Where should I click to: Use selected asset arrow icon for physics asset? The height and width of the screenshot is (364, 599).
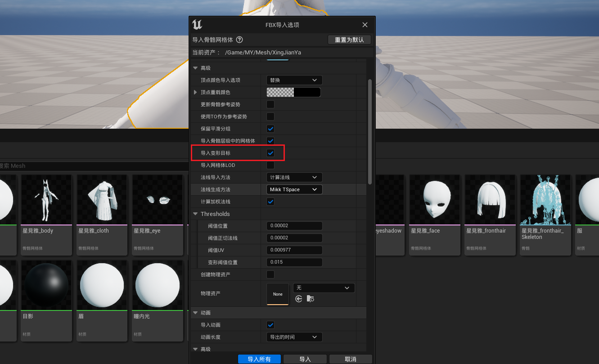[299, 299]
